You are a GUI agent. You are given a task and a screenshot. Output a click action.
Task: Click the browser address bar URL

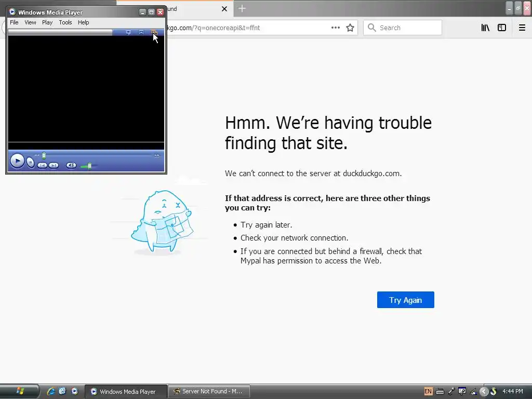(x=214, y=28)
